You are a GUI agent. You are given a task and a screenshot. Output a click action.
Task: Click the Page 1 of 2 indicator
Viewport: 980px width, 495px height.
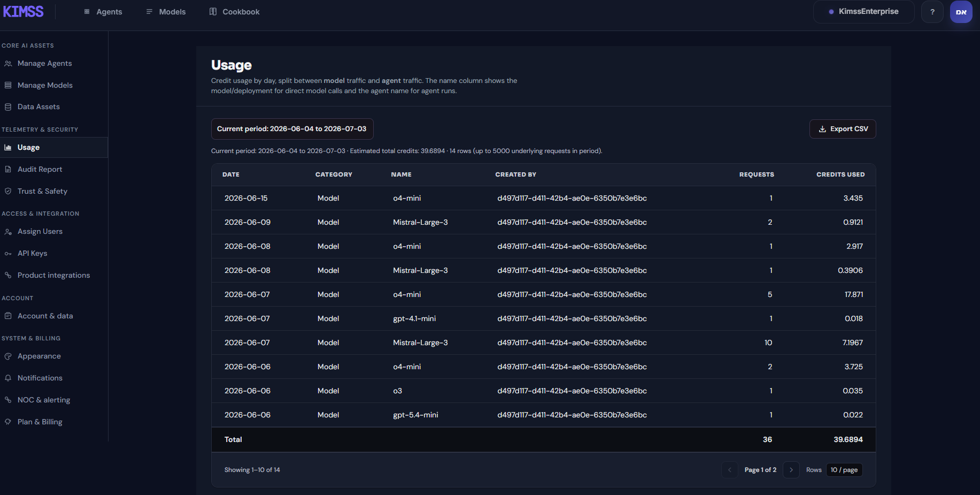pyautogui.click(x=760, y=470)
